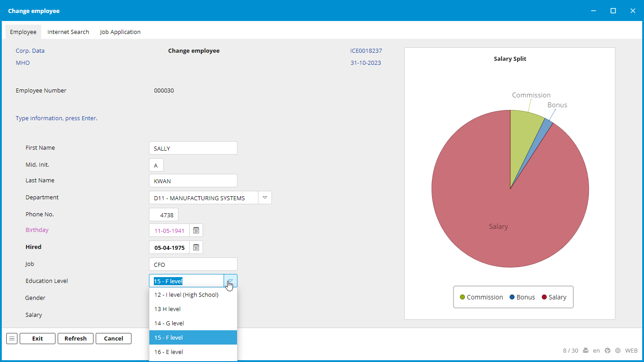Minimize the Change employee window

(593, 11)
